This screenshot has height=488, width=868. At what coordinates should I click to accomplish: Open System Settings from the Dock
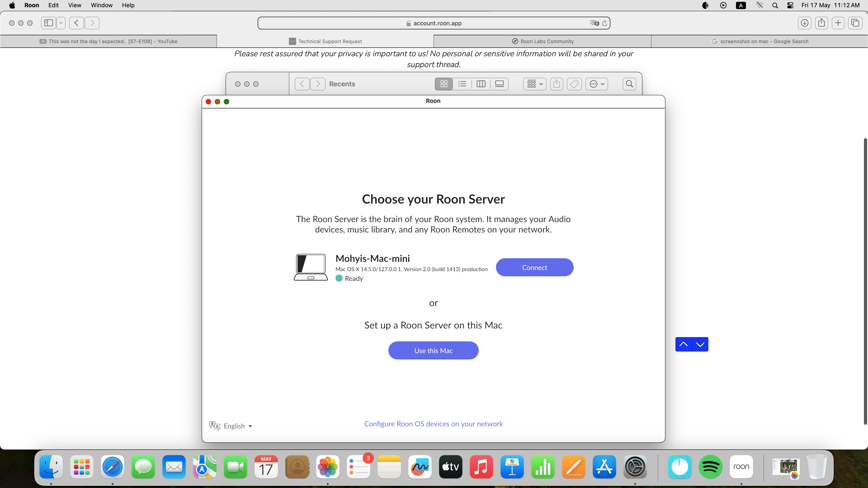pos(635,467)
